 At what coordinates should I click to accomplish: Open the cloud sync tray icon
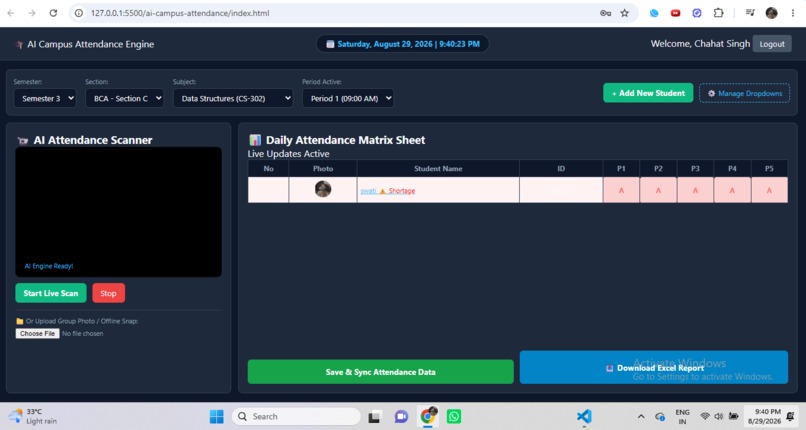coord(660,417)
